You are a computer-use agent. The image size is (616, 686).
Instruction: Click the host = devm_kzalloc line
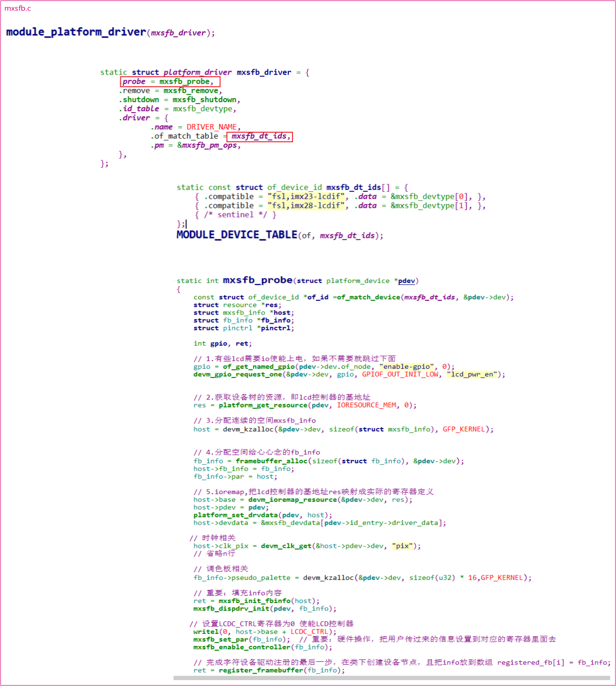pyautogui.click(x=344, y=429)
